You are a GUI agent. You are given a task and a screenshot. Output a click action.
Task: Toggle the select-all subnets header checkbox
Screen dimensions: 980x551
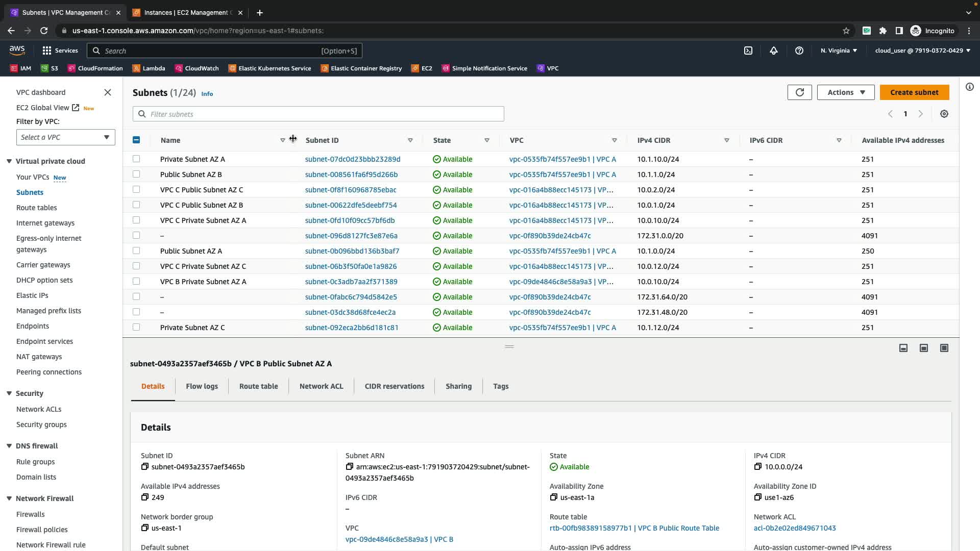(136, 140)
